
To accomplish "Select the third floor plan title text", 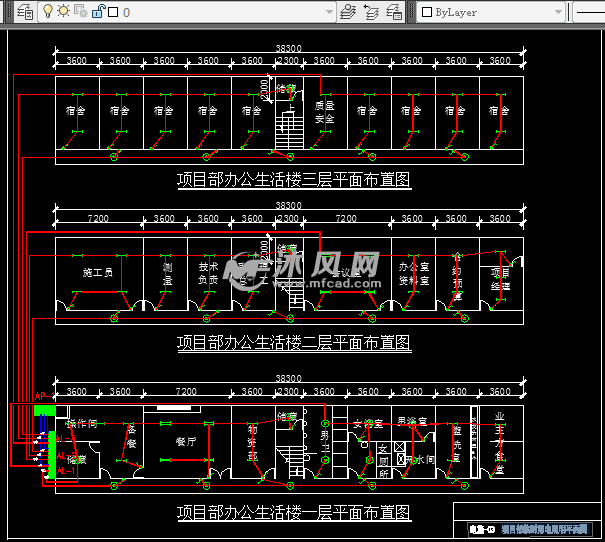I will [x=294, y=180].
